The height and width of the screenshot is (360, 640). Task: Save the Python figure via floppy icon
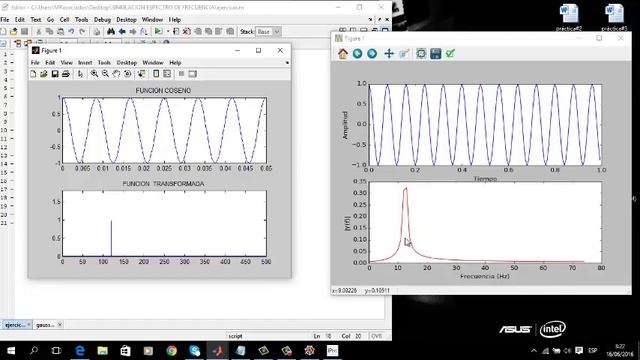tap(436, 53)
